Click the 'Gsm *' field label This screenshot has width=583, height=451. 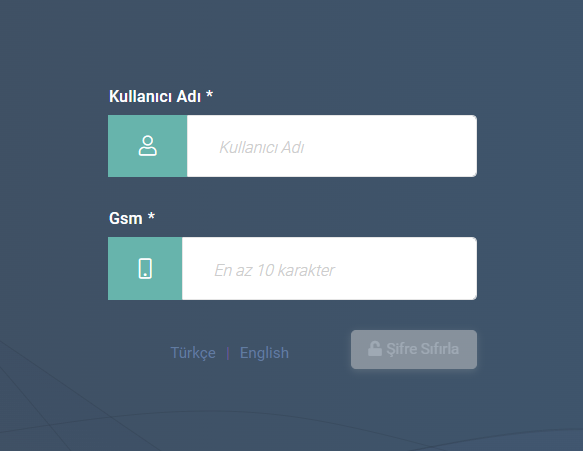132,218
